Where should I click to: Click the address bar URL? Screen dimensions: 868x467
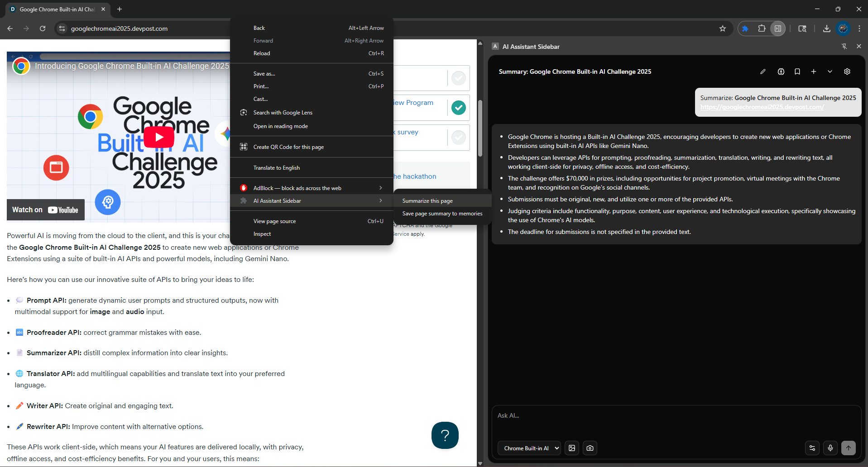120,29
